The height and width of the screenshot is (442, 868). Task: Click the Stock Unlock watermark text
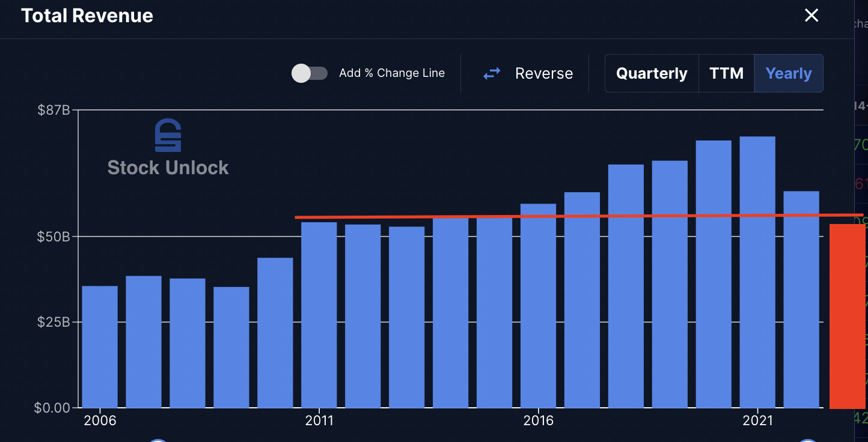168,168
